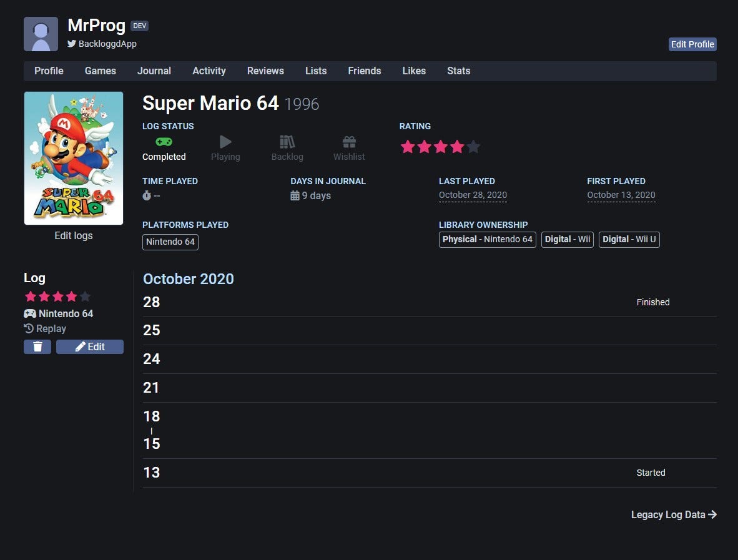This screenshot has width=738, height=560.
Task: Click the Twitter bird icon
Action: [x=72, y=44]
